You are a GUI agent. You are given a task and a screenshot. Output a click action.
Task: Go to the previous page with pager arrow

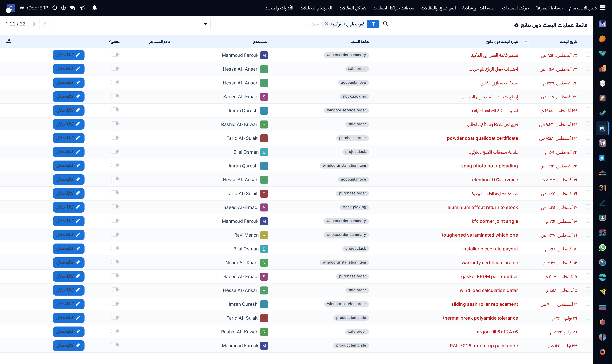(x=45, y=24)
